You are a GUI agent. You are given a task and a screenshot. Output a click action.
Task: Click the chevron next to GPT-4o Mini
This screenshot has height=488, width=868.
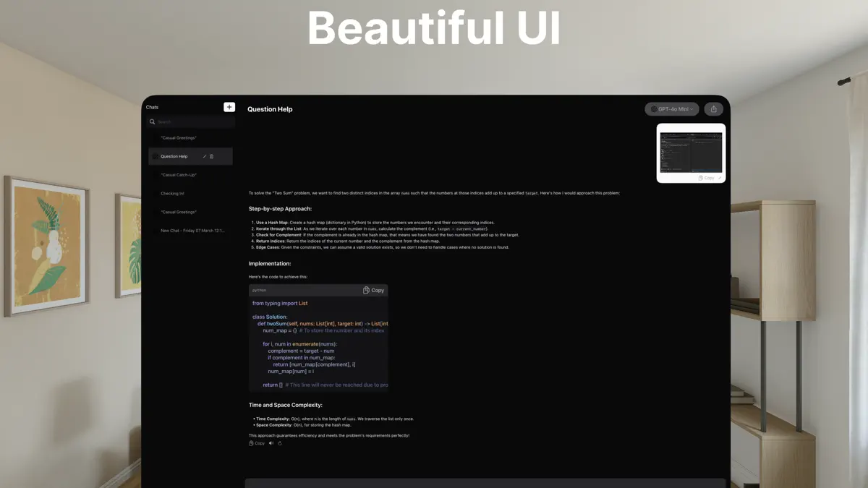tap(692, 108)
